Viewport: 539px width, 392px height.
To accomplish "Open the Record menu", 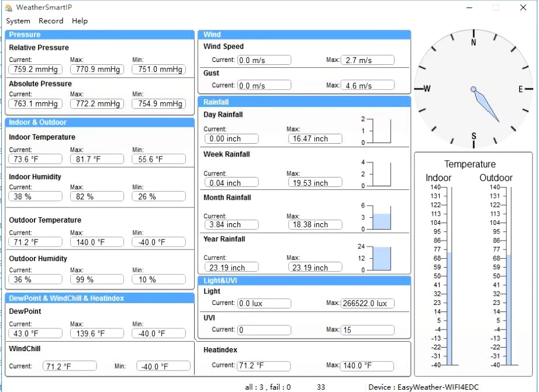I will [51, 21].
